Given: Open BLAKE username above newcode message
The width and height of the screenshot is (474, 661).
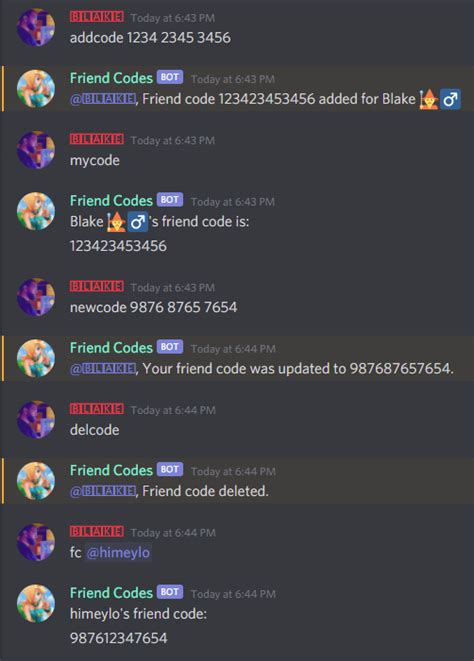Looking at the screenshot, I should pos(97,286).
